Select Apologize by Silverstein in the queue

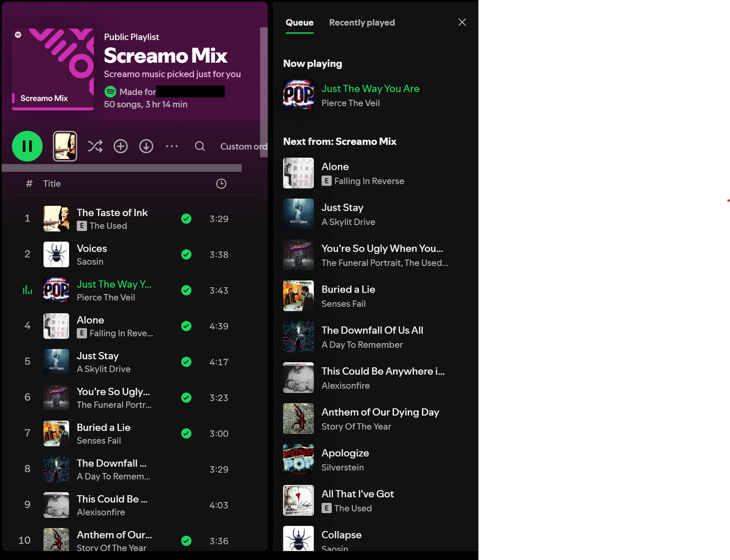[x=345, y=453]
